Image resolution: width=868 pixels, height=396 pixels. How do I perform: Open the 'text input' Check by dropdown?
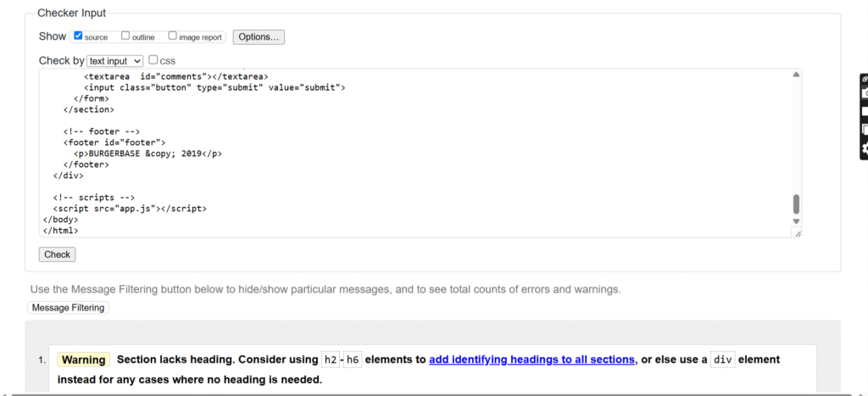click(x=115, y=61)
